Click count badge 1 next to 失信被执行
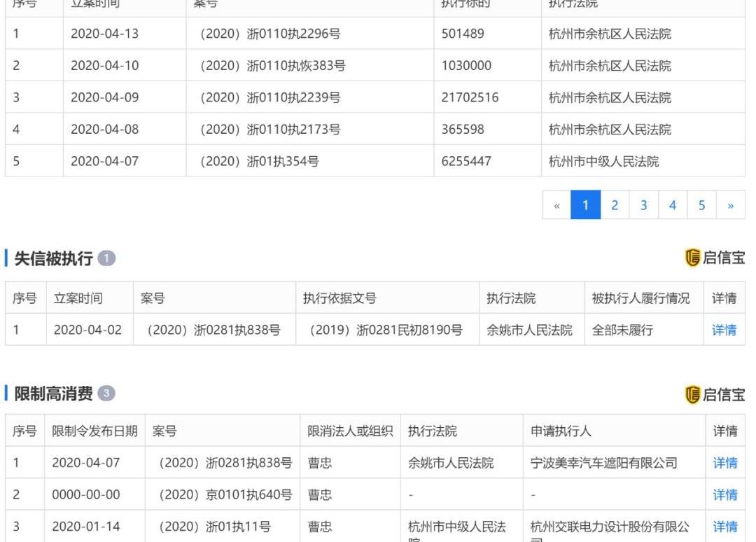The image size is (756, 542). (x=106, y=258)
